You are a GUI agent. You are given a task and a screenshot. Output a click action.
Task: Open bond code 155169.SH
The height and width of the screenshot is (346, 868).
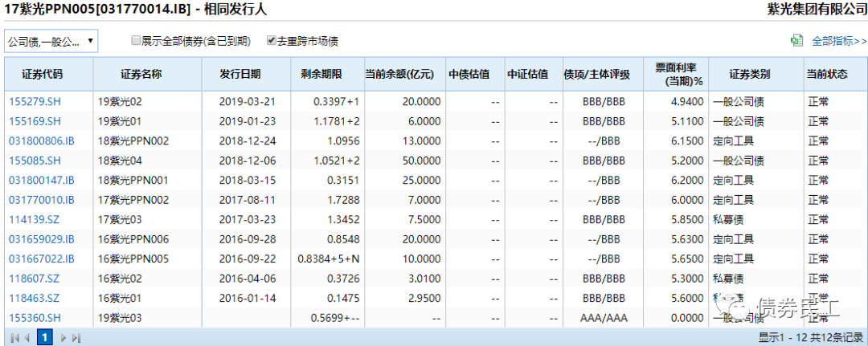[x=35, y=121]
